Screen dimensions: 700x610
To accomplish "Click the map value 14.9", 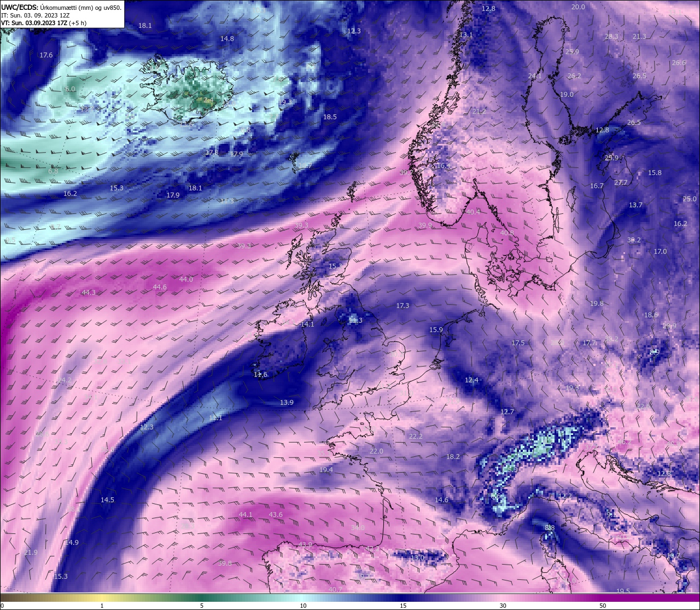I will coord(72,543).
